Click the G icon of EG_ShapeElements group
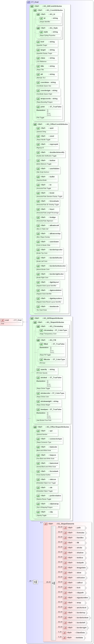The height and width of the screenshot is (644, 94). tap(46, 524)
